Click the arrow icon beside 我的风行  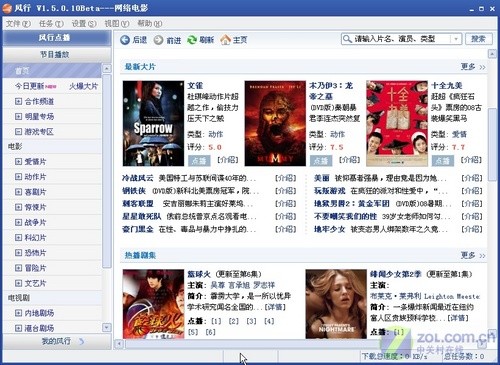coord(81,341)
